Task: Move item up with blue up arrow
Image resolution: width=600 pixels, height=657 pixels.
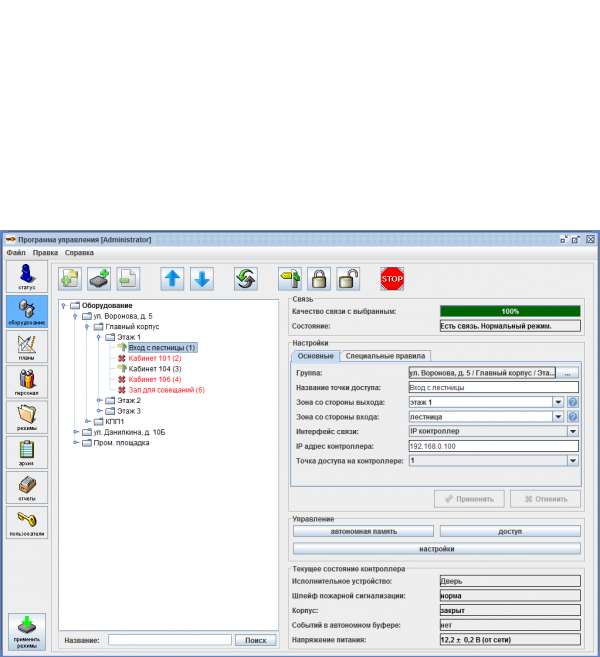Action: (x=173, y=279)
